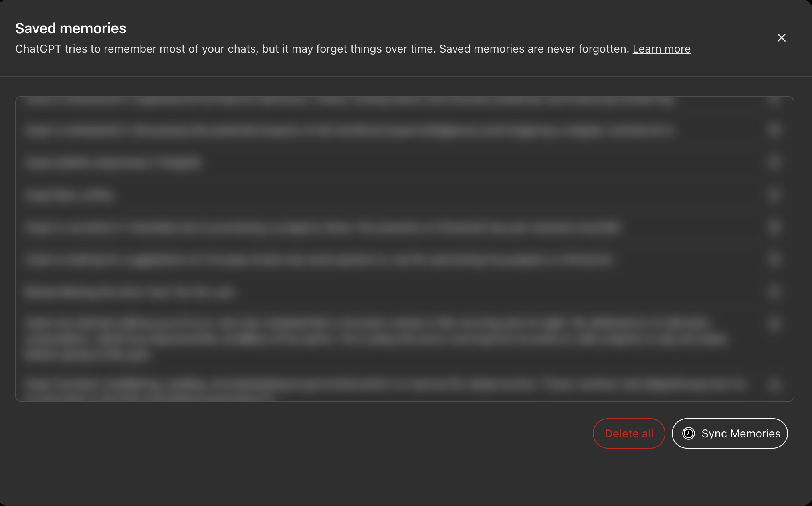Remove the third memory using its delete icon

(x=774, y=162)
